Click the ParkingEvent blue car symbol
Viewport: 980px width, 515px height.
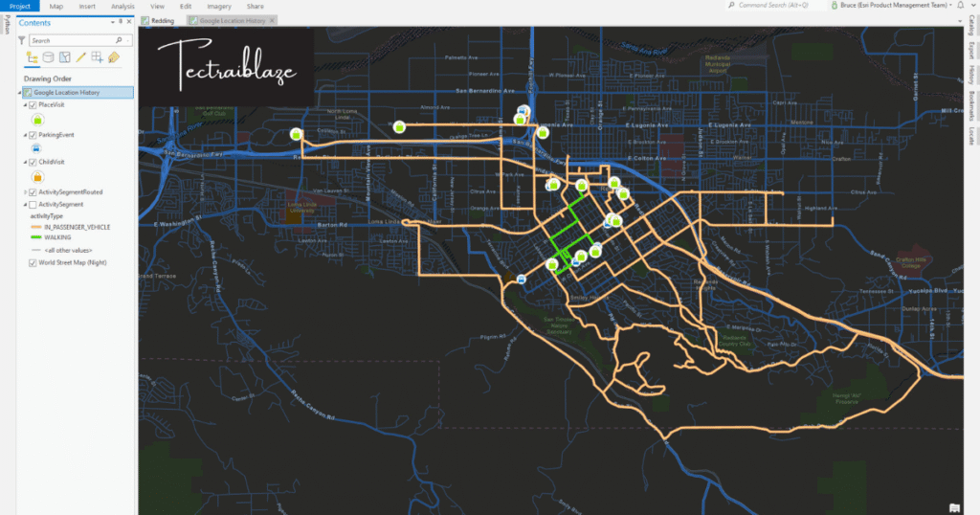[x=36, y=148]
